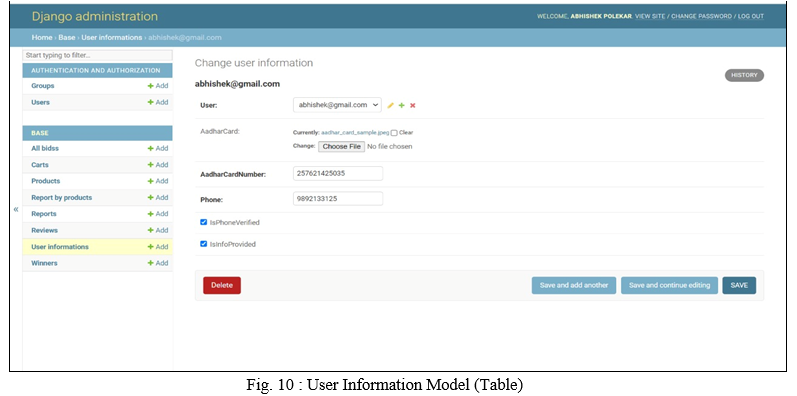This screenshot has height=396, width=797.
Task: Click the green plus to add another user
Action: [402, 105]
